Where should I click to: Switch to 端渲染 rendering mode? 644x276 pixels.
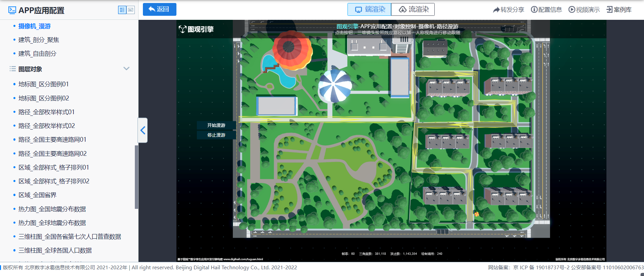click(x=369, y=9)
